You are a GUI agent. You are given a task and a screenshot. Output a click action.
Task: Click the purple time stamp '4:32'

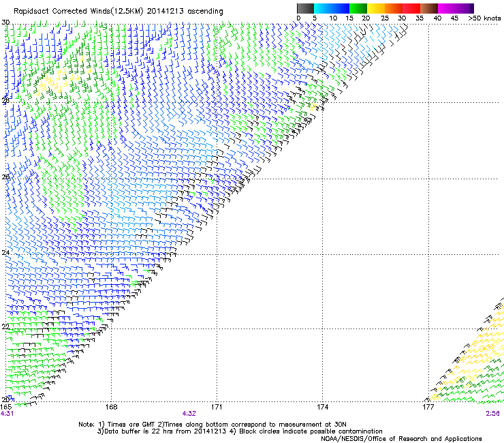[x=189, y=414]
